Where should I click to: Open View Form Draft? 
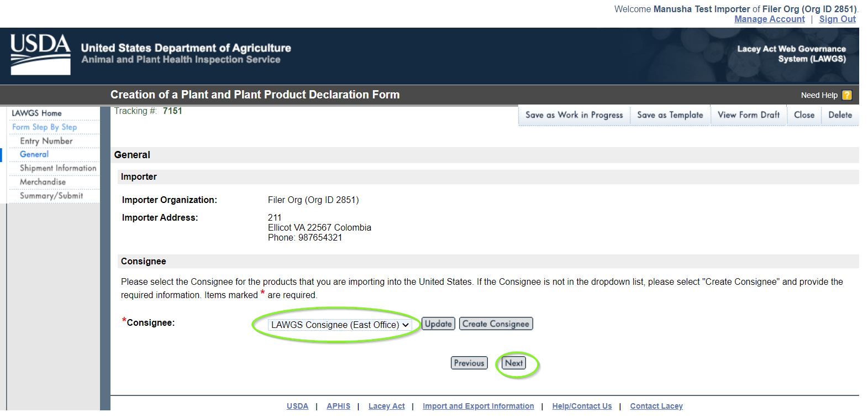748,115
